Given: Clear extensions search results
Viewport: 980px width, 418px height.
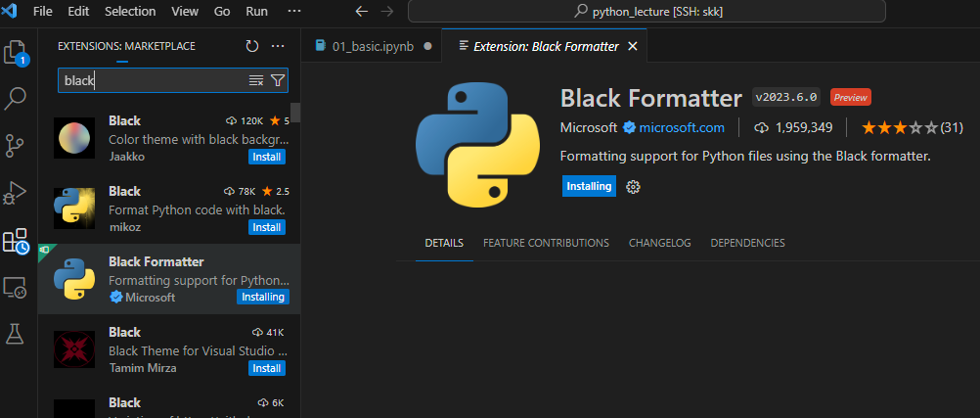Looking at the screenshot, I should pos(256,80).
